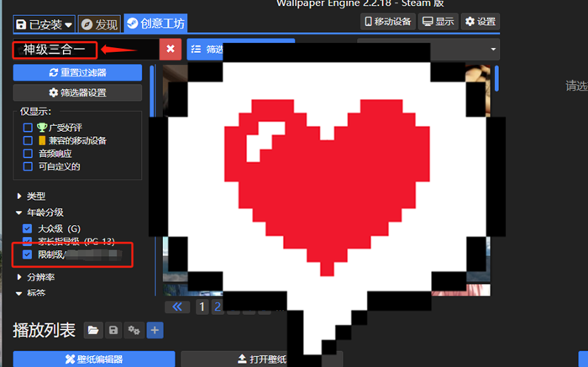The image size is (588, 367).
Task: Enable 广受好评 filter checkbox
Action: pos(29,128)
